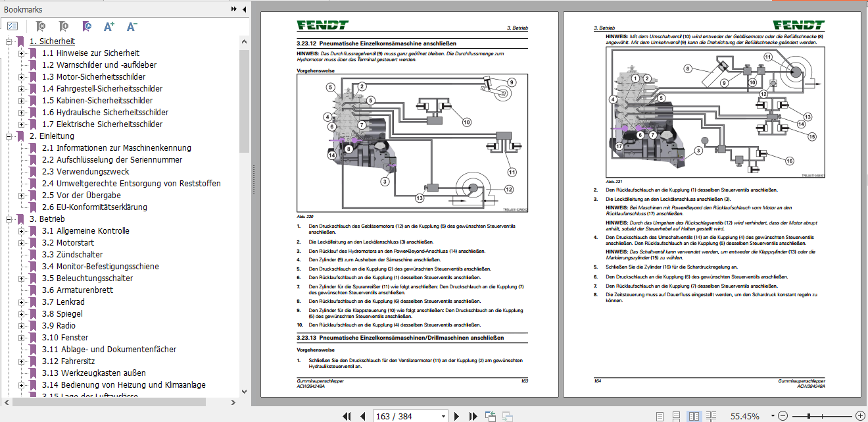The image size is (868, 422).
Task: Decrease bookmark text size with A-
Action: [x=132, y=26]
